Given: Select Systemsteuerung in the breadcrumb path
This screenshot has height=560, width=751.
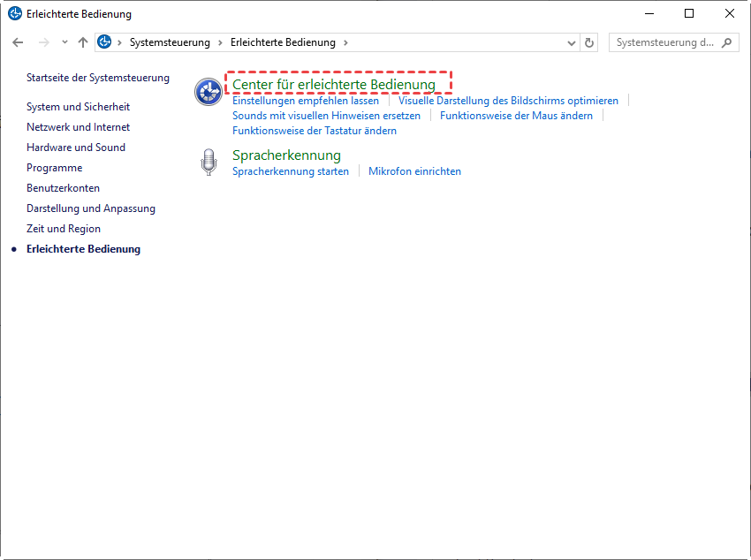Looking at the screenshot, I should [x=170, y=42].
